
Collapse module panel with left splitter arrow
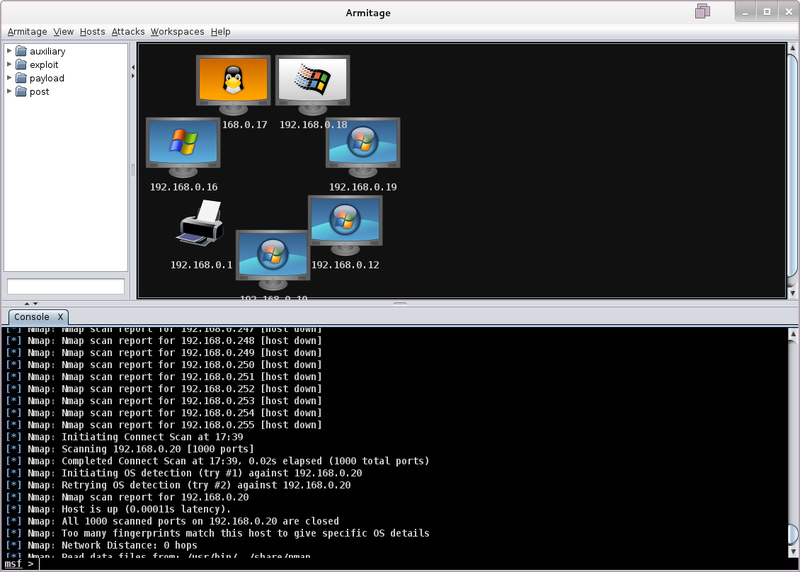pos(133,67)
